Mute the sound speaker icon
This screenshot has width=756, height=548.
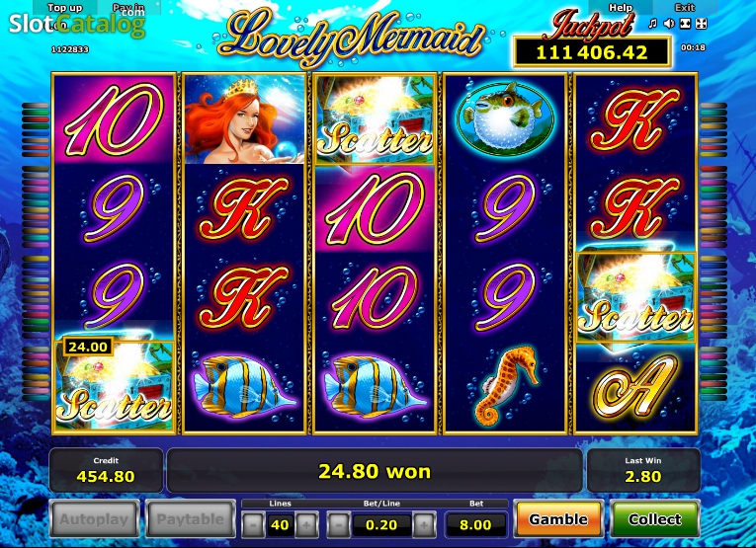click(669, 23)
